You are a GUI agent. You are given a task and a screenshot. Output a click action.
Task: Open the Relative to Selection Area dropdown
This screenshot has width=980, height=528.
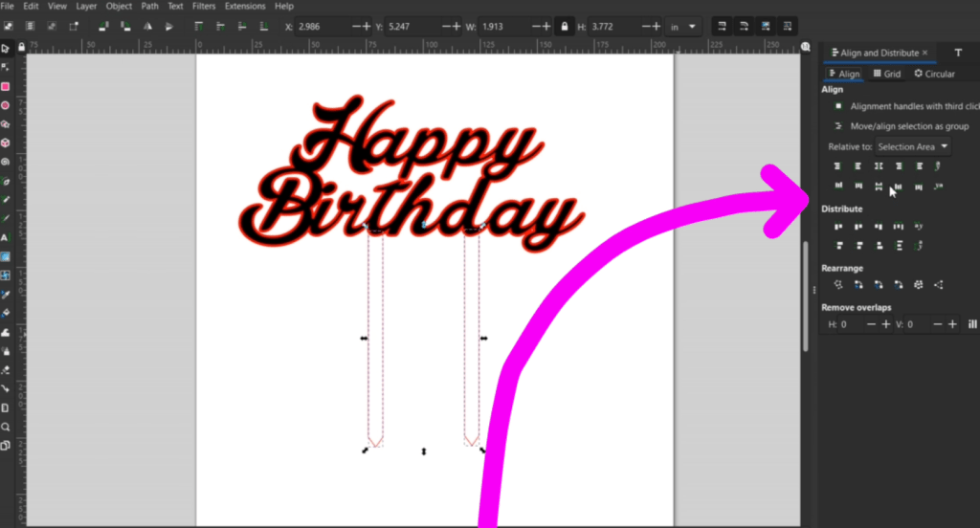click(x=914, y=146)
